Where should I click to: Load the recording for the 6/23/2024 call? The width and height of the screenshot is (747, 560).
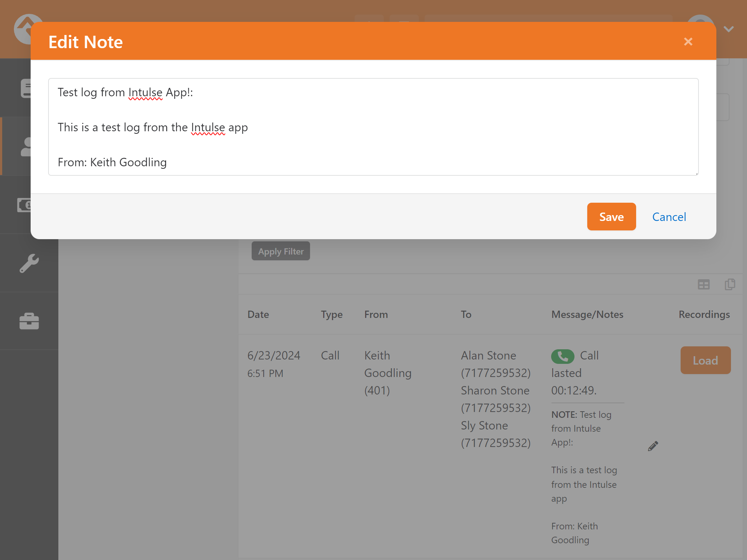point(705,360)
